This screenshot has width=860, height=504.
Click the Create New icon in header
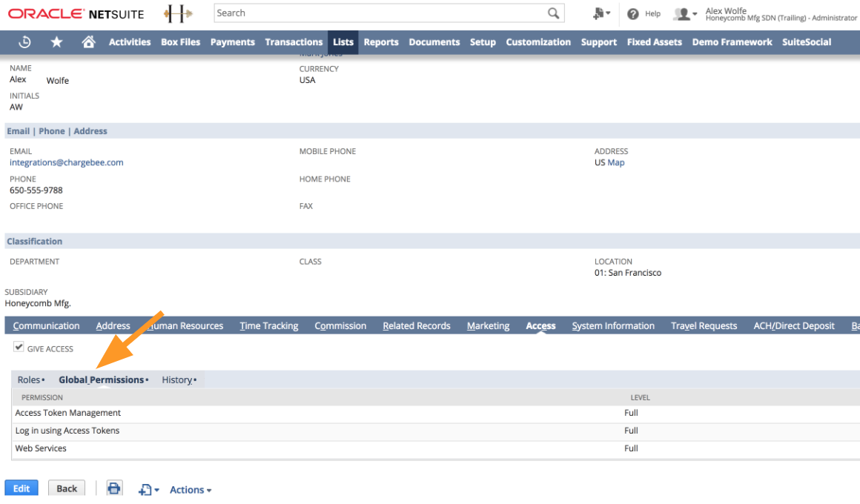click(x=601, y=14)
